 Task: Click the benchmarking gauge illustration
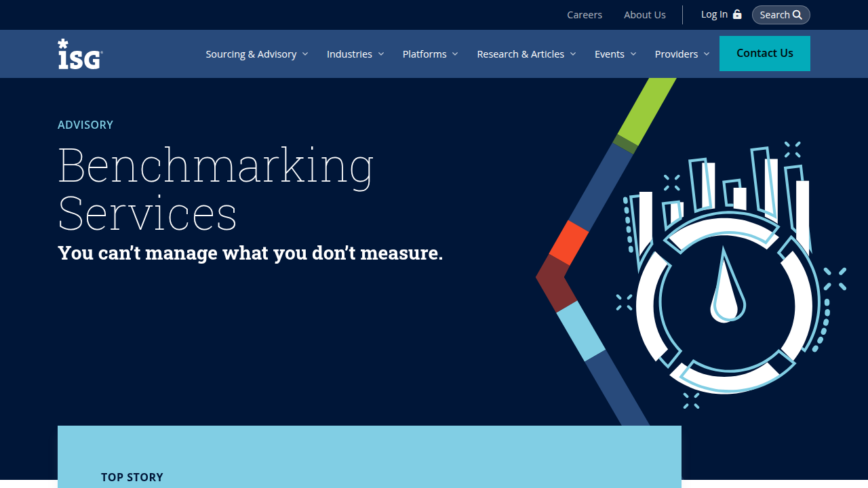pos(731,274)
